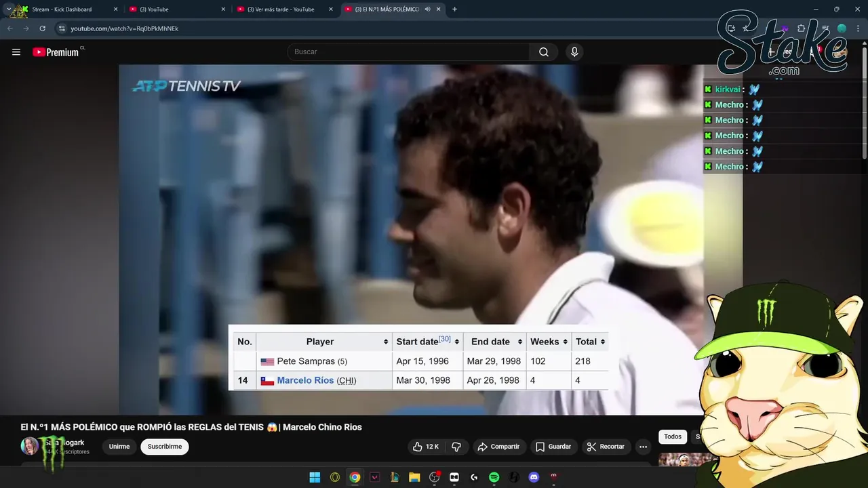The image size is (868, 488).
Task: Open Discord from the taskbar
Action: [x=534, y=477]
